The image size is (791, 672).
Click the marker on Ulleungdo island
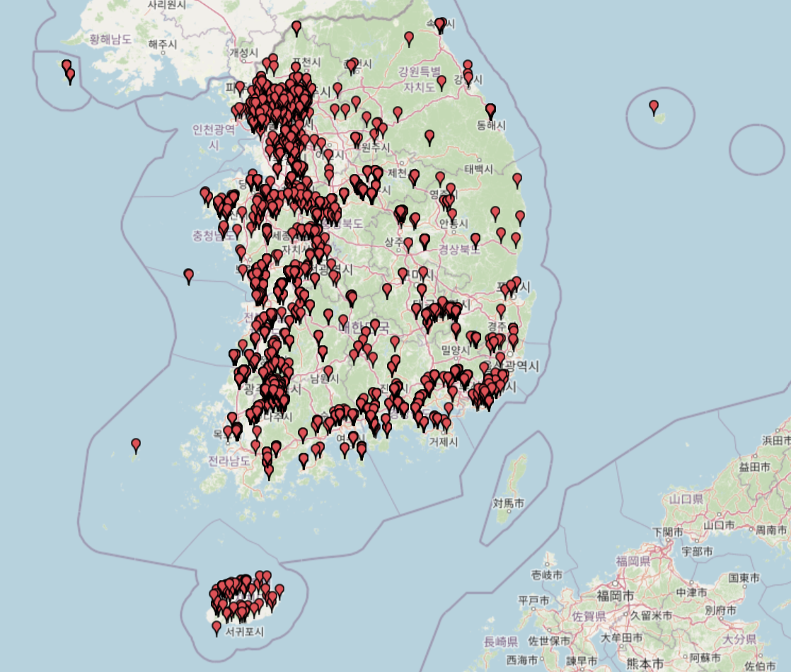[654, 107]
